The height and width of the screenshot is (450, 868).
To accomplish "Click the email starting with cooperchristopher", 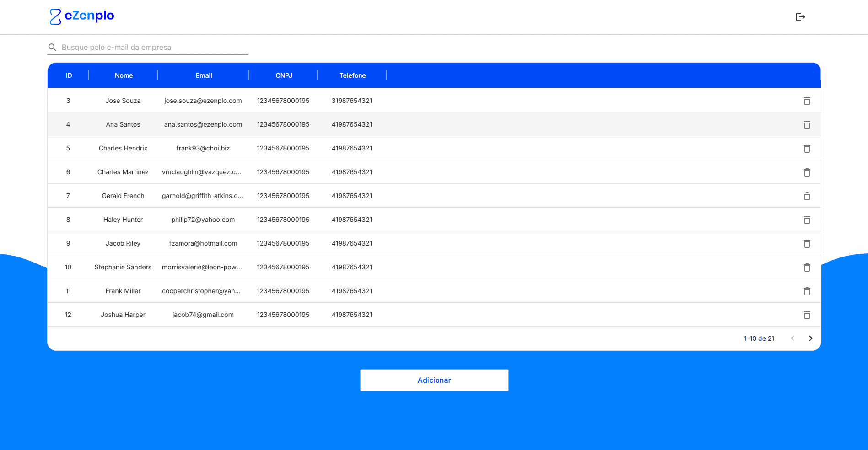I will click(201, 291).
